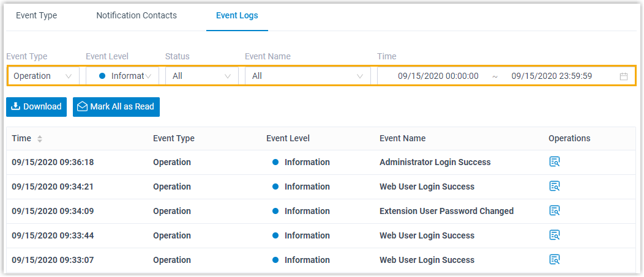This screenshot has height=277, width=644.
Task: View details of Extension User Password Changed
Action: [555, 211]
